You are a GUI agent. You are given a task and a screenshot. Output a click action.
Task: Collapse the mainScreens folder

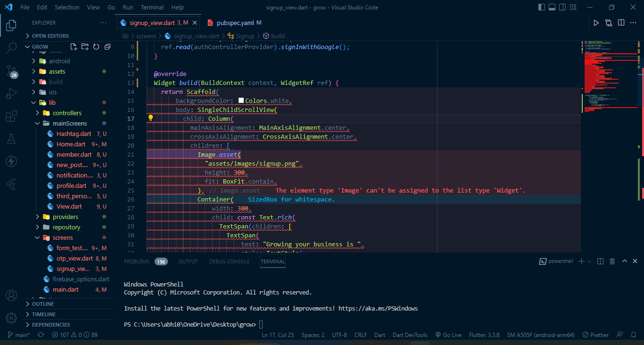[68, 123]
